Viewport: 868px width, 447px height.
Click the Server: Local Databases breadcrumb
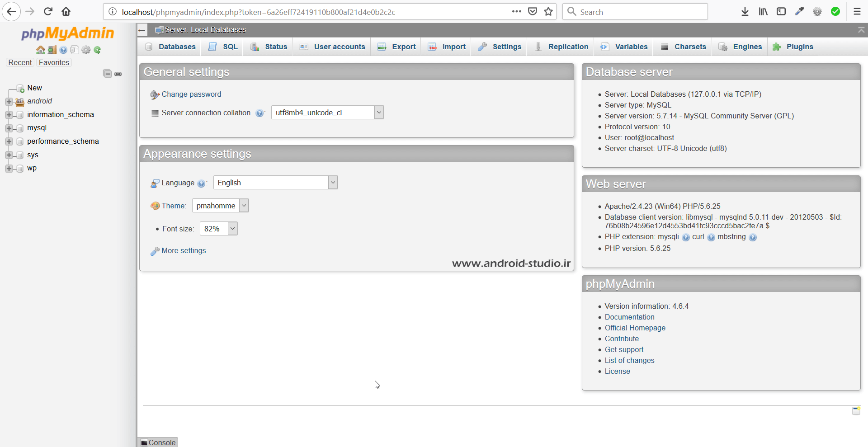[x=205, y=30]
